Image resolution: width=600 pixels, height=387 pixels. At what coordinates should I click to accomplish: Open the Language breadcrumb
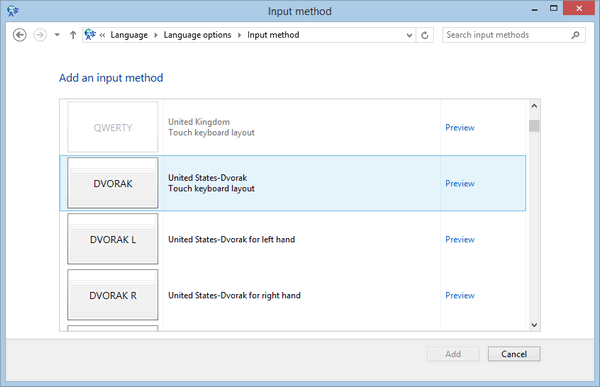pyautogui.click(x=129, y=35)
